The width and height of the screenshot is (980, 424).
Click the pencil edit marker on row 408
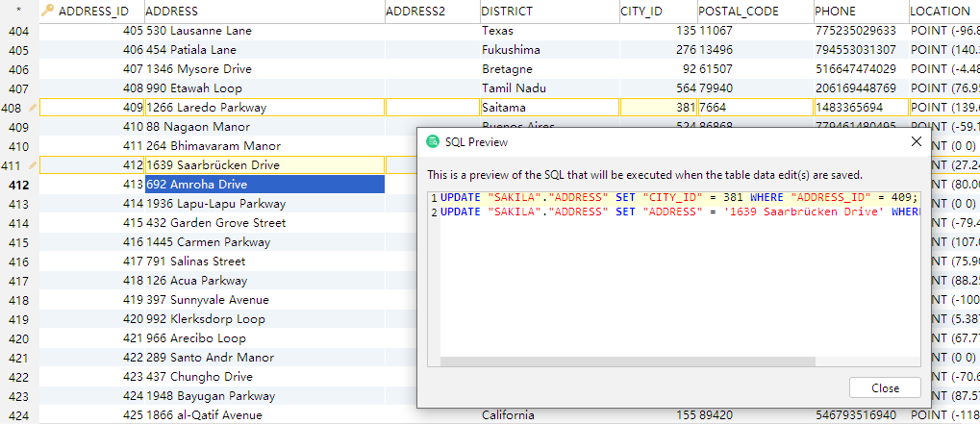(x=33, y=108)
